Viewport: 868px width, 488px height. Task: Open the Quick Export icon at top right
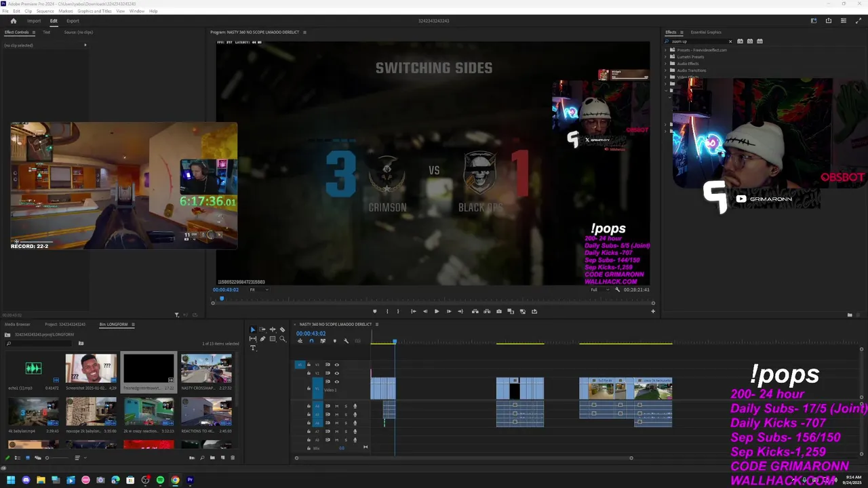click(828, 21)
